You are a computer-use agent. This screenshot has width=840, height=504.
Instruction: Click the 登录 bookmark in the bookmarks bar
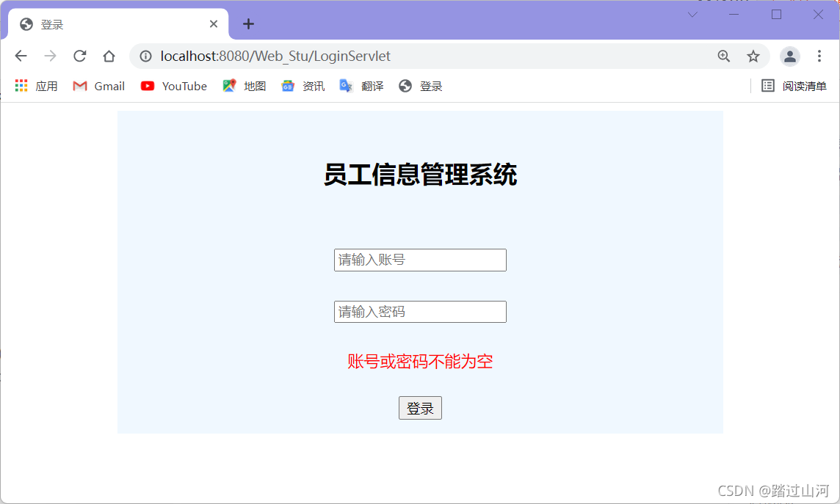[420, 86]
